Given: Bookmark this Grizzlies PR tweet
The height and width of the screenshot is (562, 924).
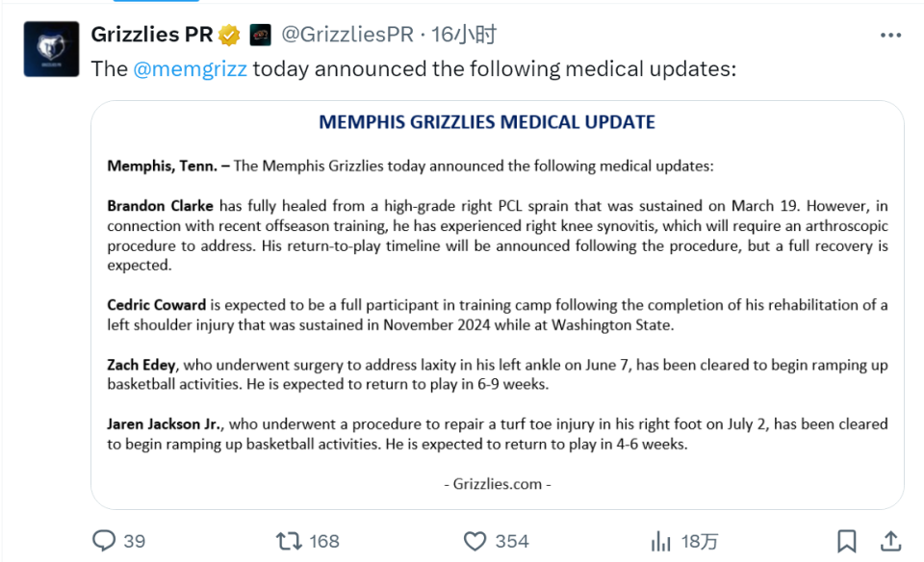Looking at the screenshot, I should tap(847, 541).
